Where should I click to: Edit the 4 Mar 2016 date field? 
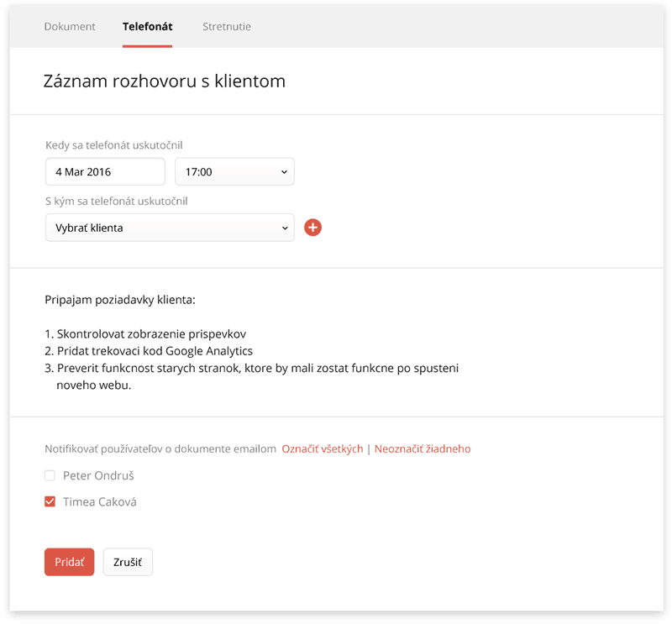pos(105,171)
